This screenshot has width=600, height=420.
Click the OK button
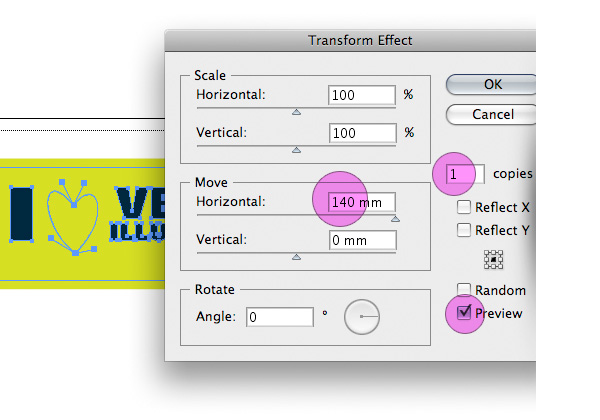click(x=491, y=84)
